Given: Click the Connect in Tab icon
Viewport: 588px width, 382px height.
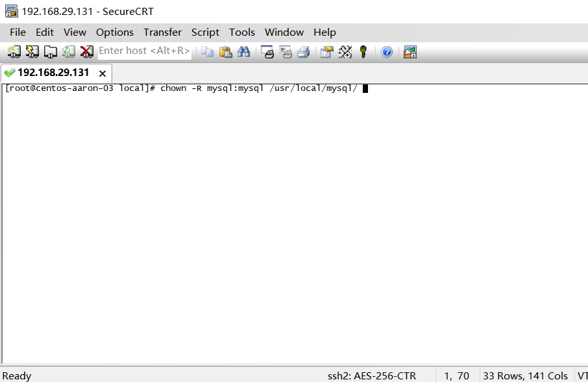Looking at the screenshot, I should click(50, 52).
